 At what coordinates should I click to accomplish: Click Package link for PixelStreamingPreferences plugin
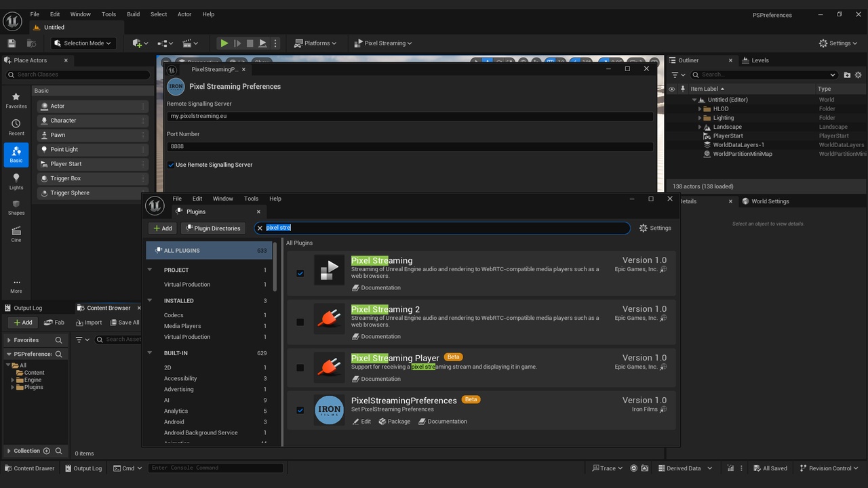(x=395, y=422)
